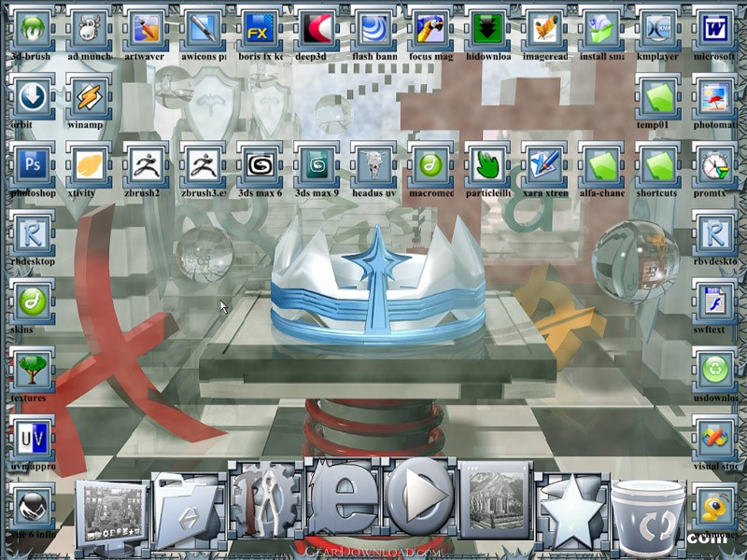
Task: Open the shortcuts folder
Action: tap(658, 165)
